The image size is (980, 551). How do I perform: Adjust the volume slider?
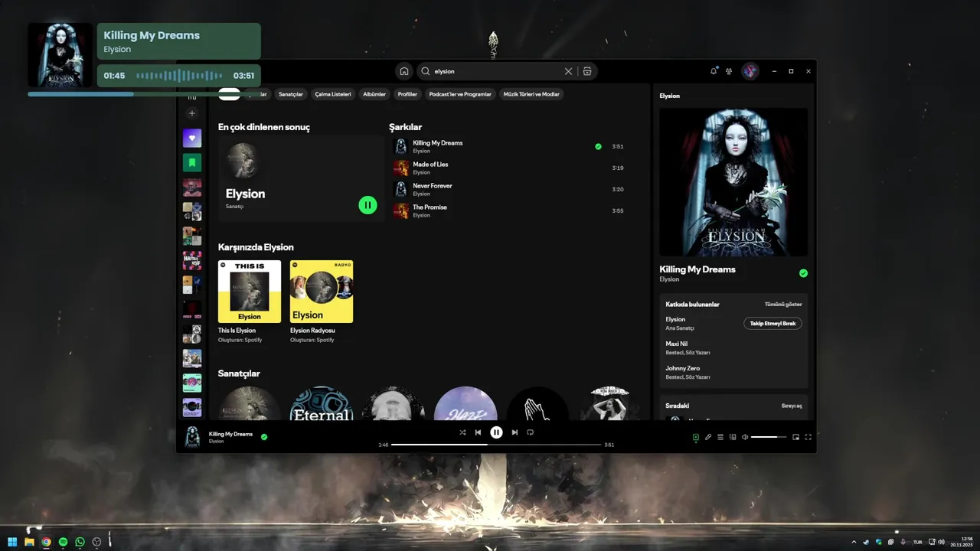click(x=769, y=437)
